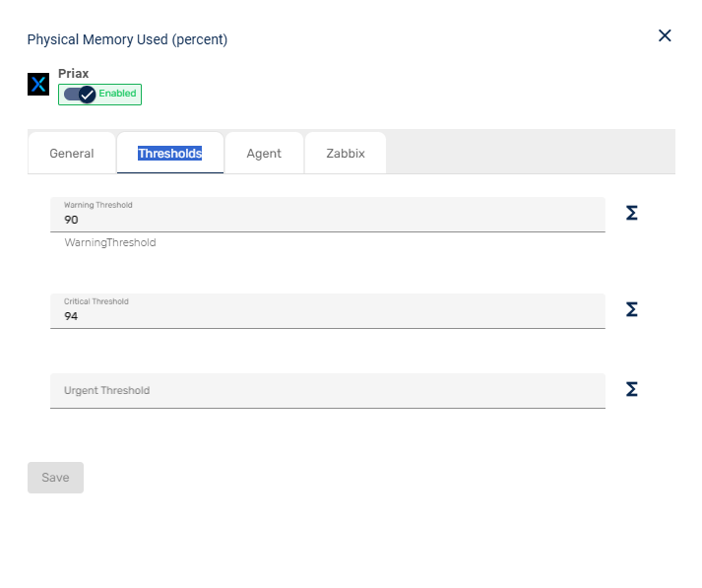Click the green Enabled status label
The image size is (702, 588).
click(x=117, y=95)
